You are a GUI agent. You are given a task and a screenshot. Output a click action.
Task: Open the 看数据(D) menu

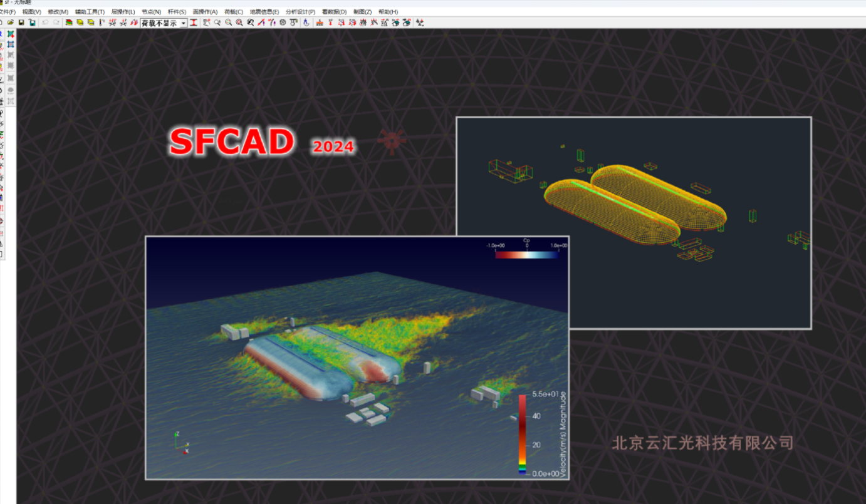pyautogui.click(x=334, y=12)
